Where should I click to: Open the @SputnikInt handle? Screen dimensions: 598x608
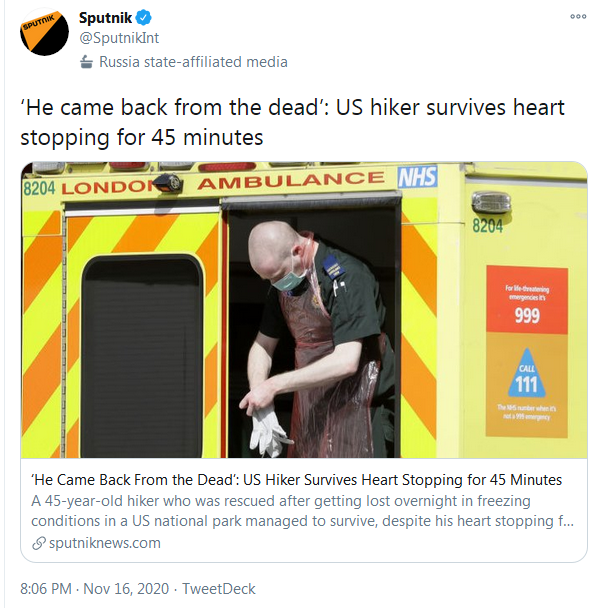click(x=119, y=38)
